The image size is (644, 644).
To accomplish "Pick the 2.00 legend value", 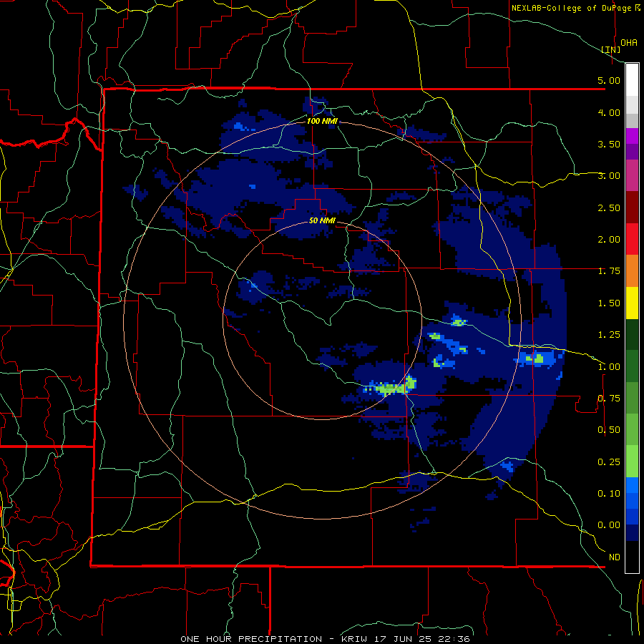I will pos(609,240).
